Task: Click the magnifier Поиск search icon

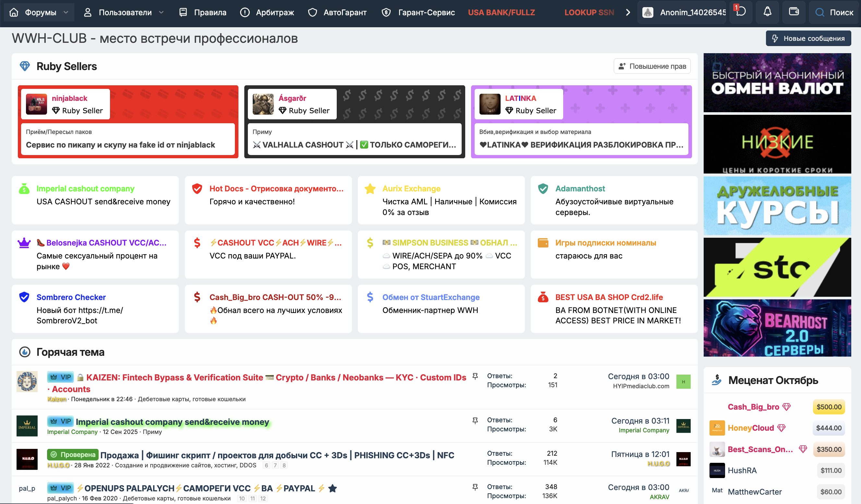Action: tap(819, 13)
